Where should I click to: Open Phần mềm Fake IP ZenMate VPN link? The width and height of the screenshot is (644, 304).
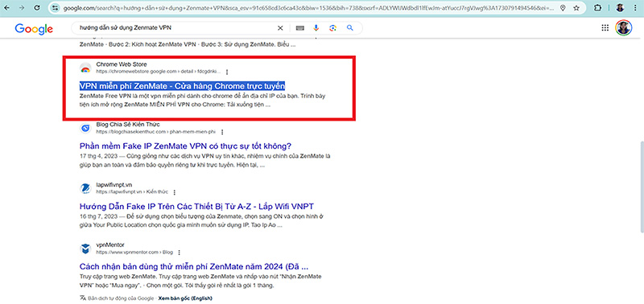(x=185, y=146)
